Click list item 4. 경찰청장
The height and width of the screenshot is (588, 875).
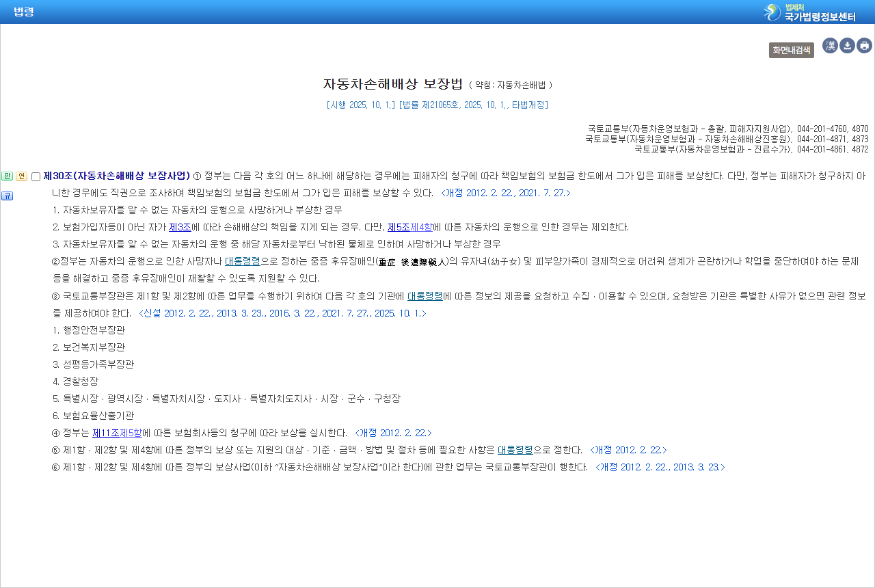(75, 382)
